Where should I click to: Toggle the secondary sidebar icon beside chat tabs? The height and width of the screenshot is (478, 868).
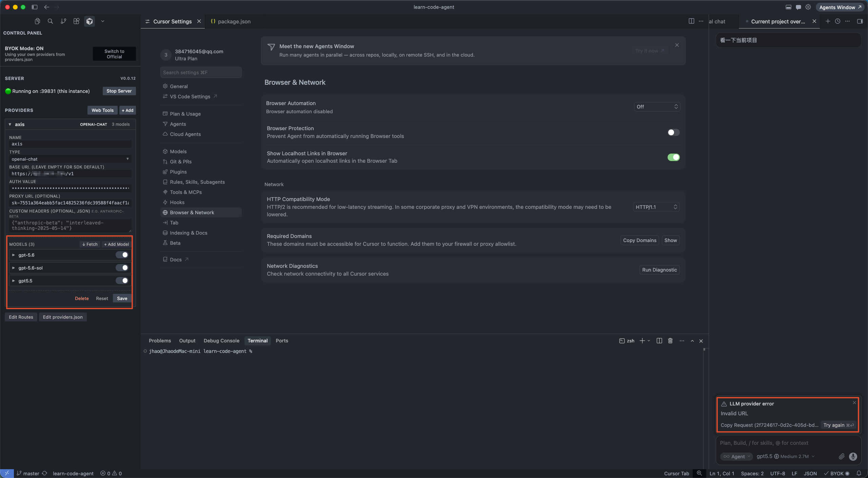[860, 21]
